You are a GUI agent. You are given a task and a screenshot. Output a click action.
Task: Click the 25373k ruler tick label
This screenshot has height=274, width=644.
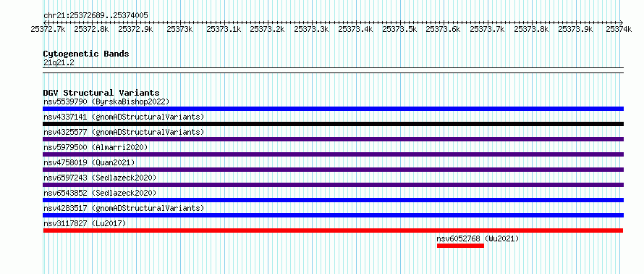point(179,29)
